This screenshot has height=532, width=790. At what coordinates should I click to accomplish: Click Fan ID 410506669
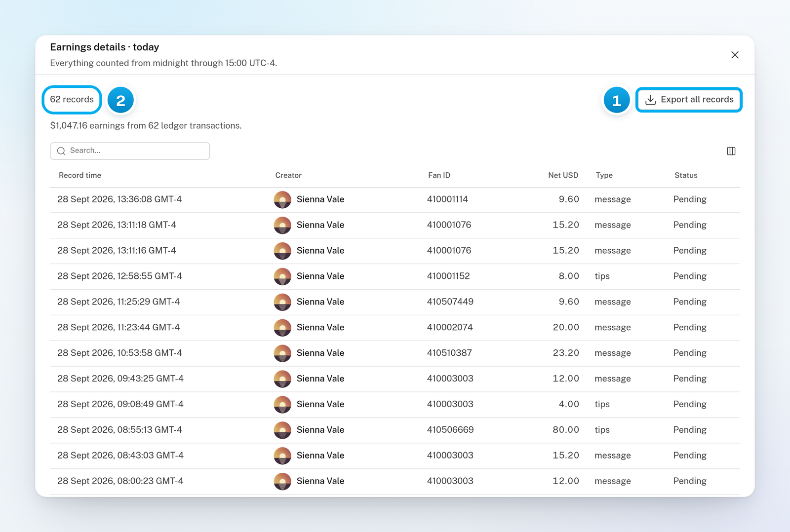pos(450,430)
